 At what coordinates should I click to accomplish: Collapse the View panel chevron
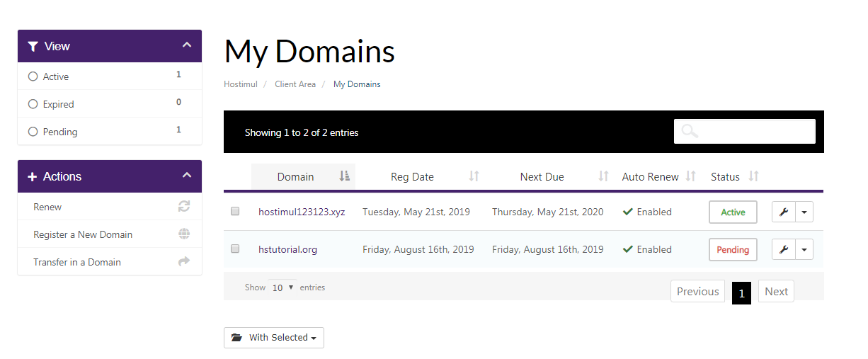187,45
